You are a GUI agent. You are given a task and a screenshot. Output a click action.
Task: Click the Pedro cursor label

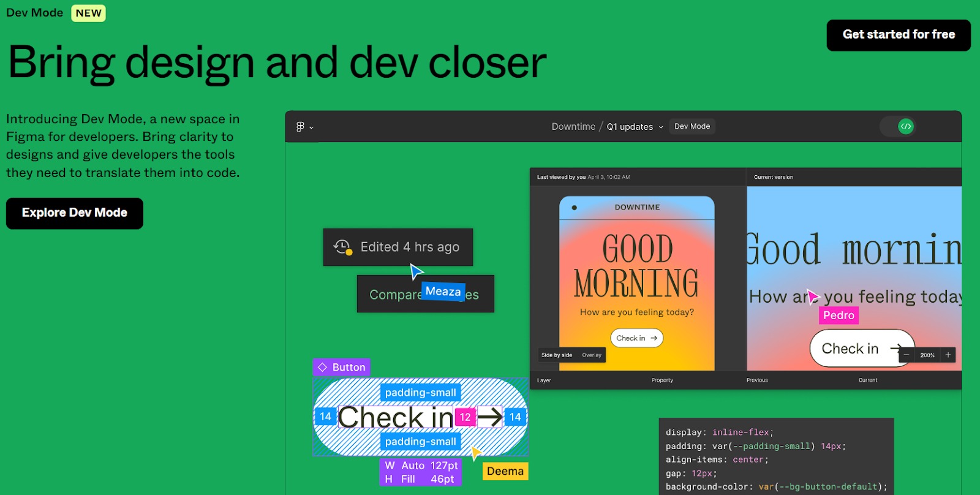839,315
